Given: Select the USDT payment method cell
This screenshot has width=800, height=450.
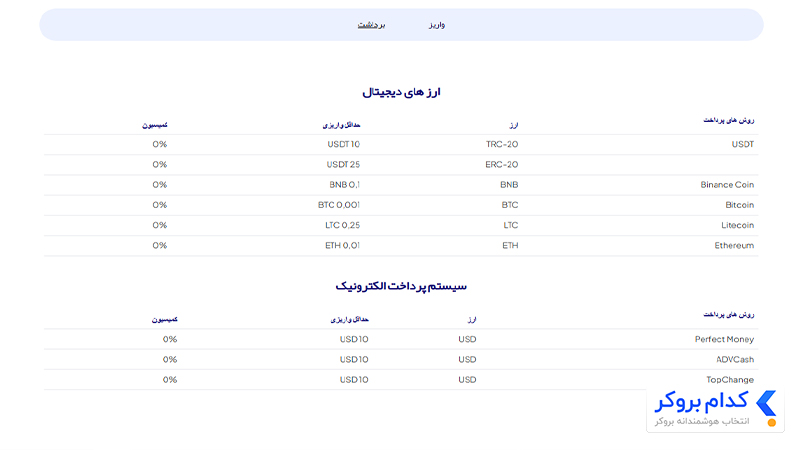Looking at the screenshot, I should 742,144.
